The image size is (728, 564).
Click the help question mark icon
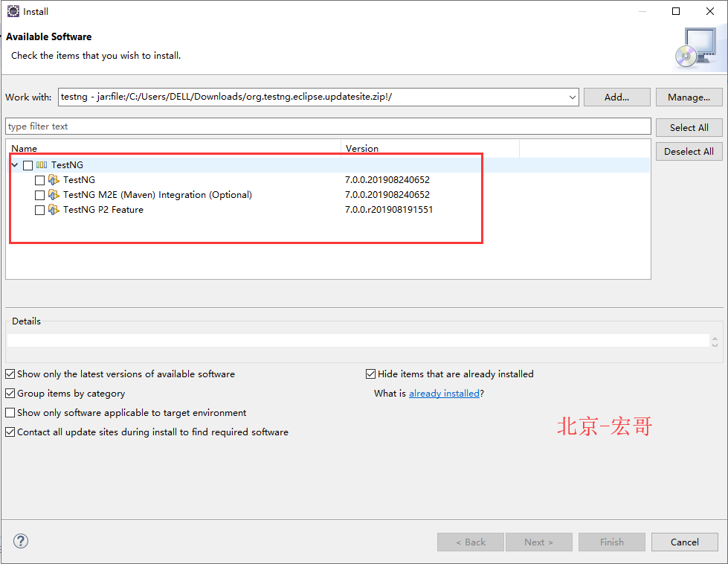click(x=20, y=541)
